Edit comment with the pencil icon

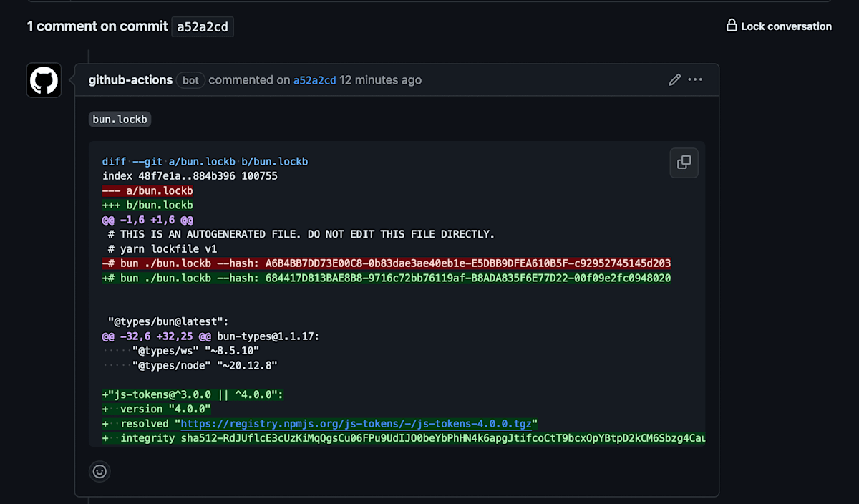[x=674, y=80]
